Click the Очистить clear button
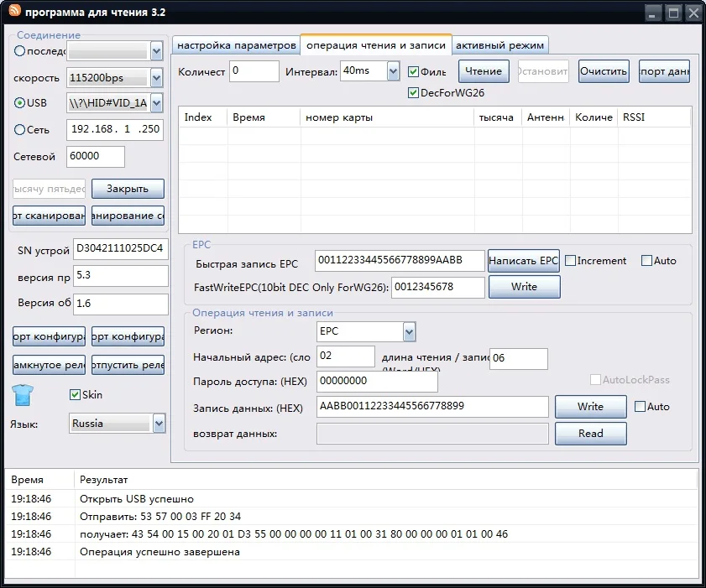706x588 pixels. point(604,71)
